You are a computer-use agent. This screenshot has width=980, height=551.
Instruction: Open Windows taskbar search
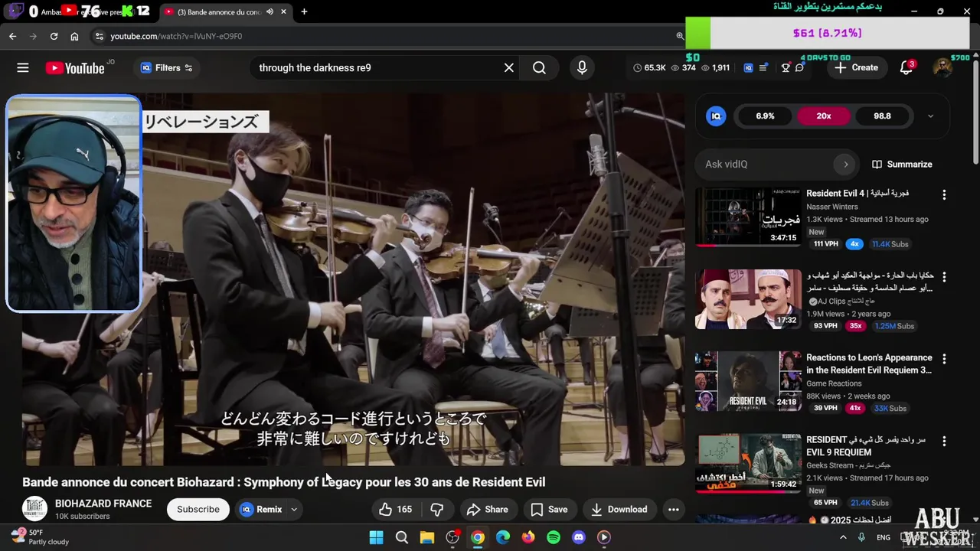coord(402,537)
